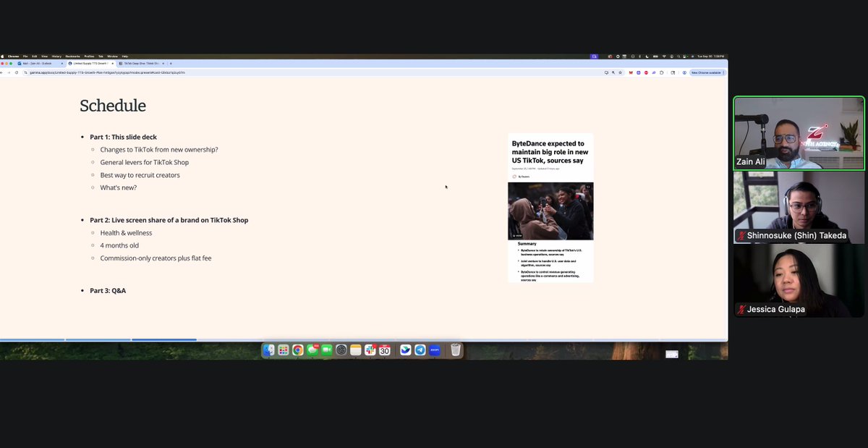Click the '4 months old' bullet

(x=120, y=245)
